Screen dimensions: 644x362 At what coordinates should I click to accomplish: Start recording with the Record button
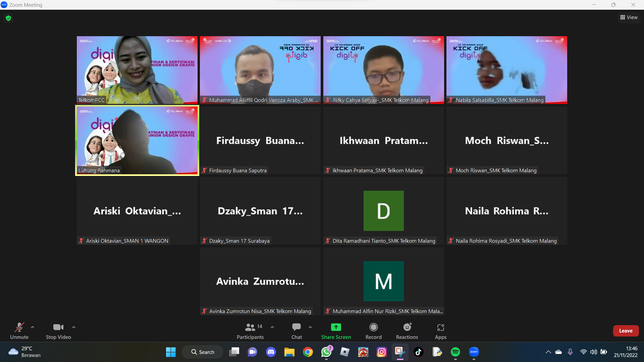point(373,330)
